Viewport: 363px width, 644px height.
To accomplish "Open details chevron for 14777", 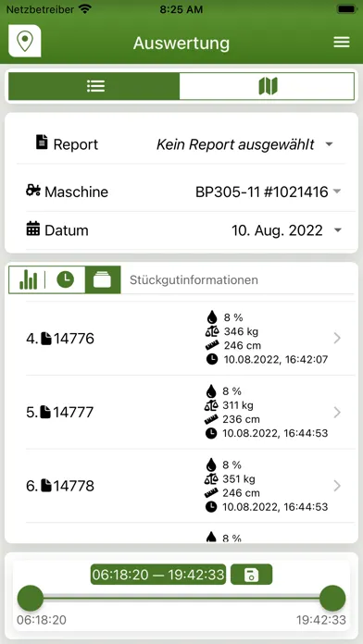I will click(x=337, y=412).
